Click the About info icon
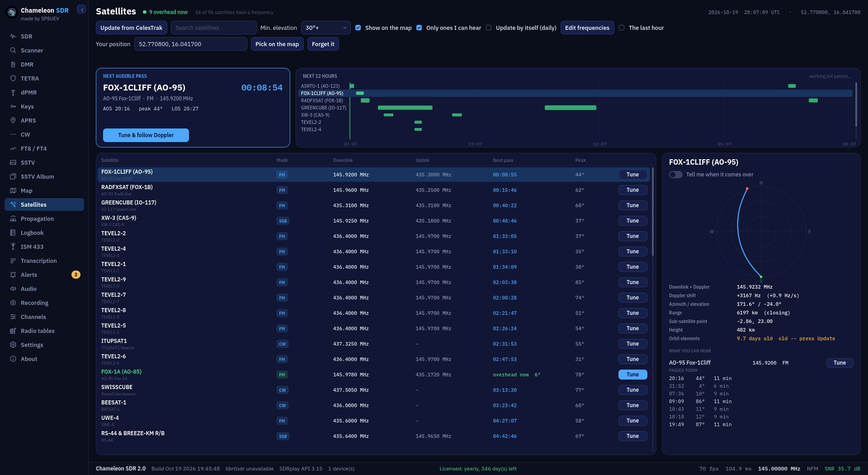 click(13, 359)
